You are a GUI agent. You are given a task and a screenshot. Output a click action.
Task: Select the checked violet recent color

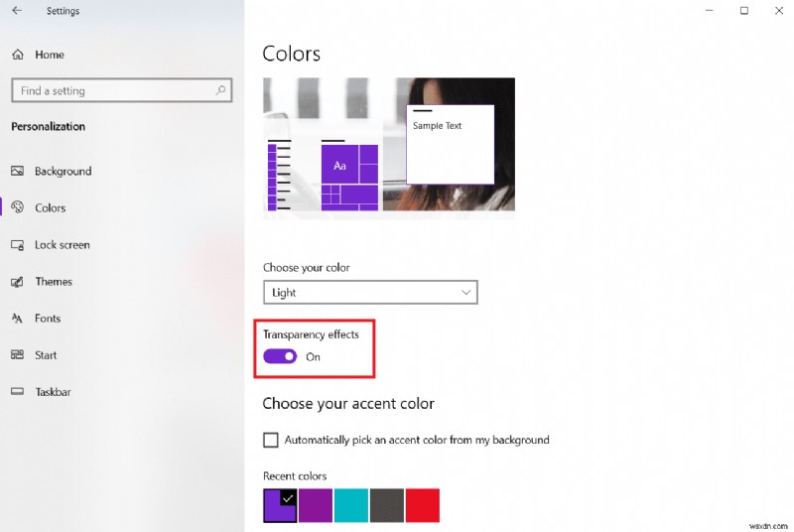point(280,505)
